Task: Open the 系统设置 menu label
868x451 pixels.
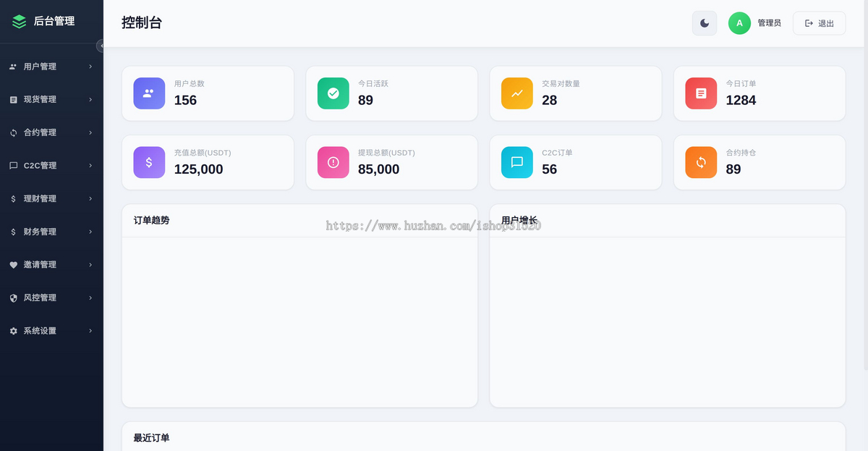Action: point(40,331)
